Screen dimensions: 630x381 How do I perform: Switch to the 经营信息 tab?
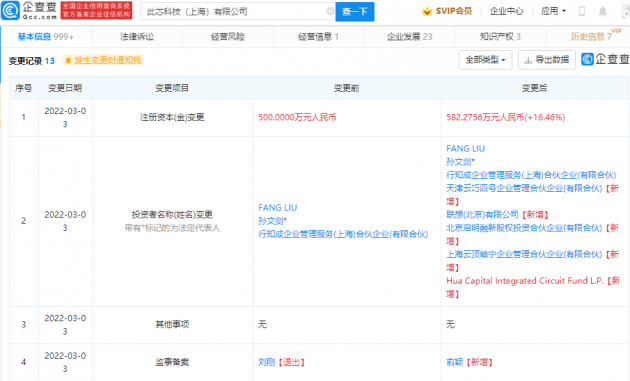tap(319, 37)
